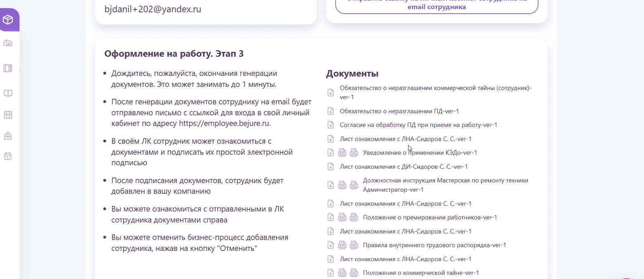644x279 pixels.
Task: Download XML for Положение о коммерческой тайне
Action: tap(354, 273)
